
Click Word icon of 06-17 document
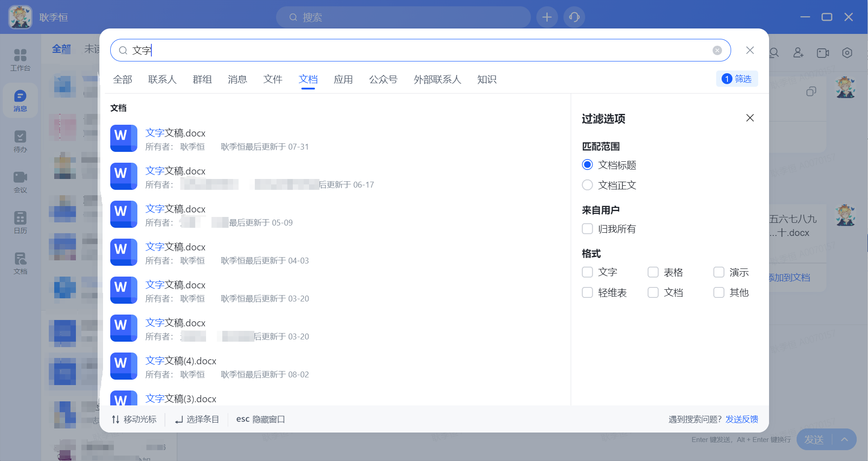124,176
